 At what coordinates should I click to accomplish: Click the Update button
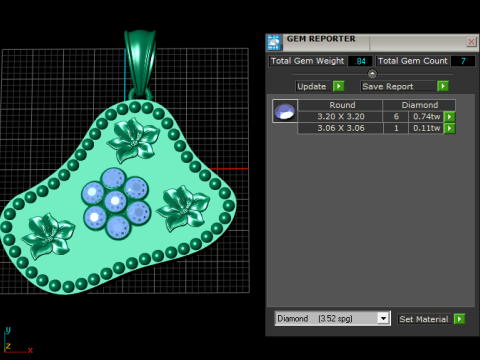coord(312,86)
